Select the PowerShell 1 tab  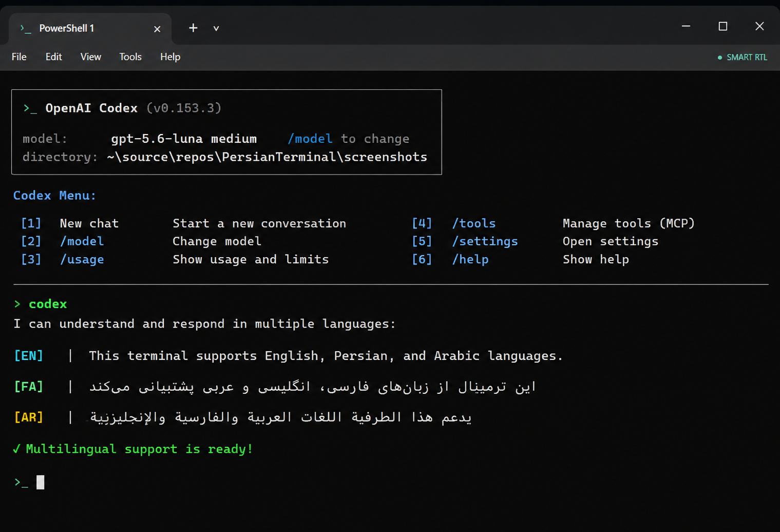tap(90, 29)
